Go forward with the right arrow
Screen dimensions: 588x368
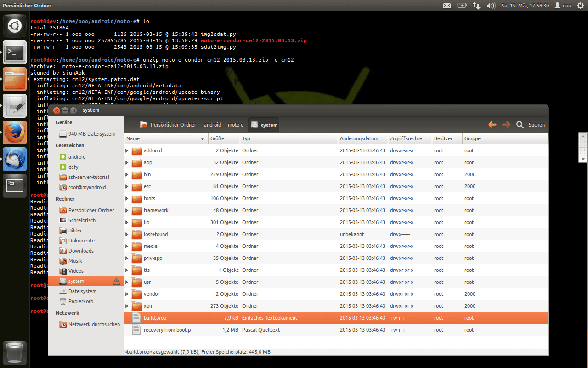tap(506, 125)
